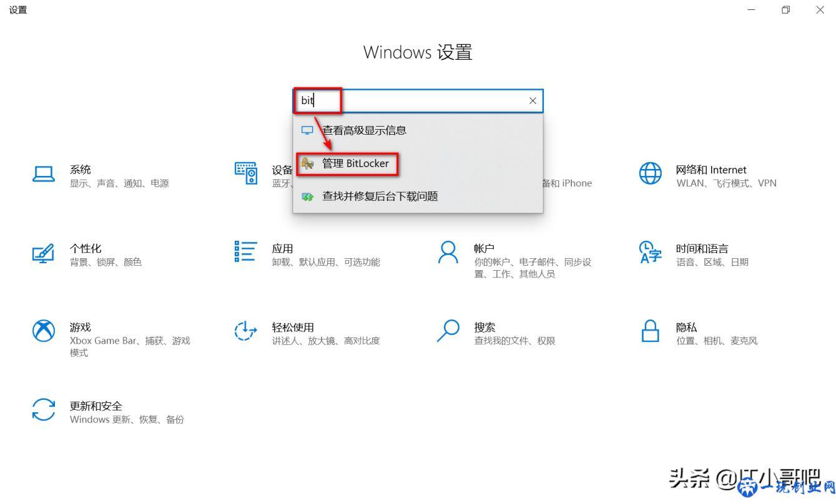Open 搜索 settings title
The height and width of the screenshot is (504, 836).
(x=484, y=327)
